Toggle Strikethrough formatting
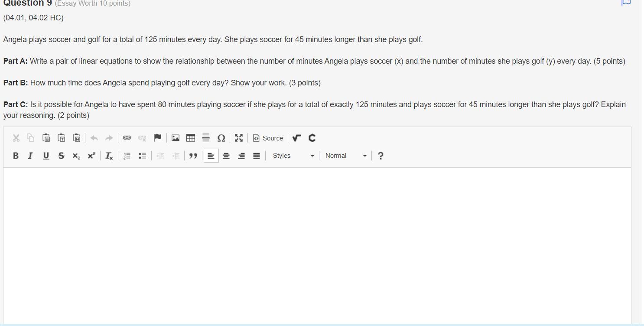The width and height of the screenshot is (644, 326). pos(61,156)
